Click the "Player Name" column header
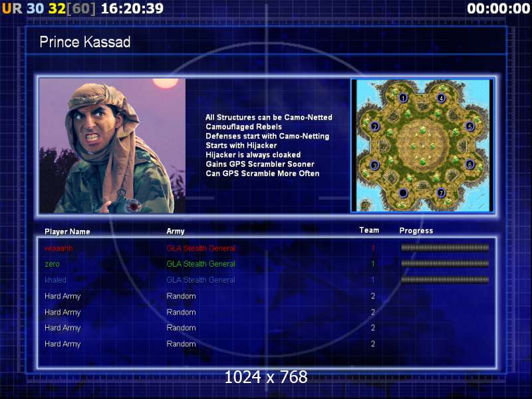532x399 pixels. [67, 231]
